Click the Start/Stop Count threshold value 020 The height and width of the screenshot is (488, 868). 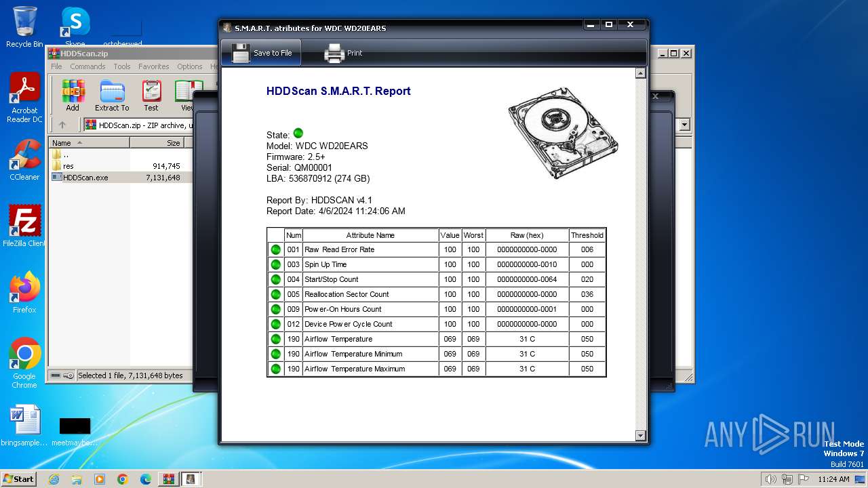click(x=587, y=279)
